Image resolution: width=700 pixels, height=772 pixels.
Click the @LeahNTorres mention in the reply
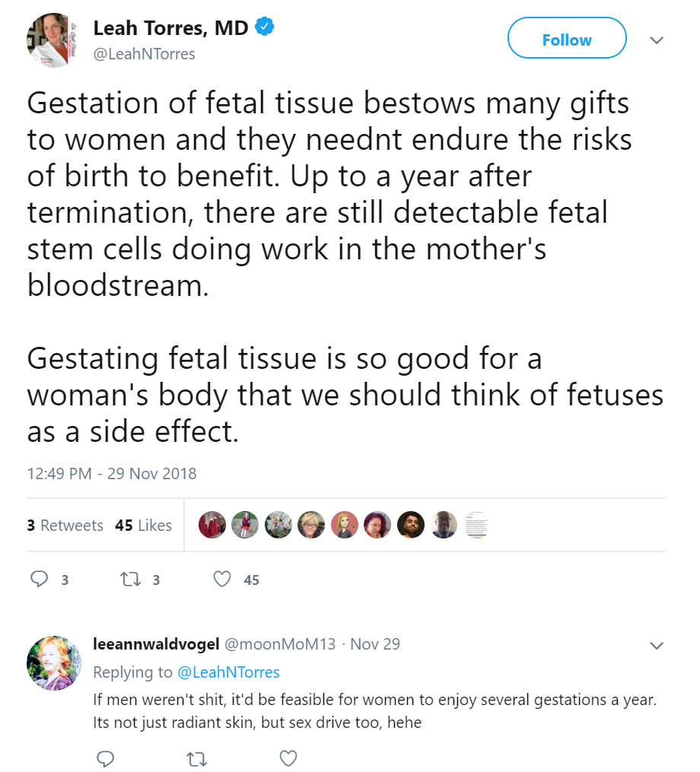[x=228, y=672]
